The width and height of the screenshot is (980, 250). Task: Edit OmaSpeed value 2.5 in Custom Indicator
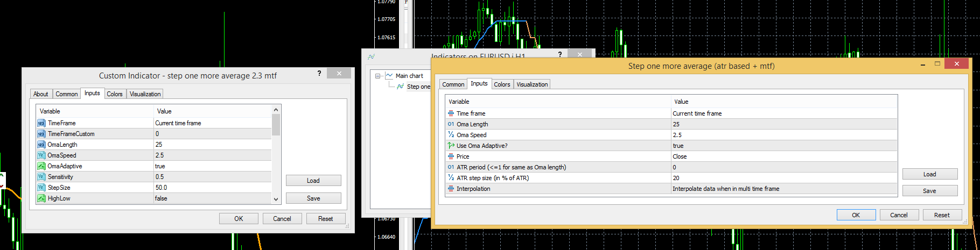(212, 155)
